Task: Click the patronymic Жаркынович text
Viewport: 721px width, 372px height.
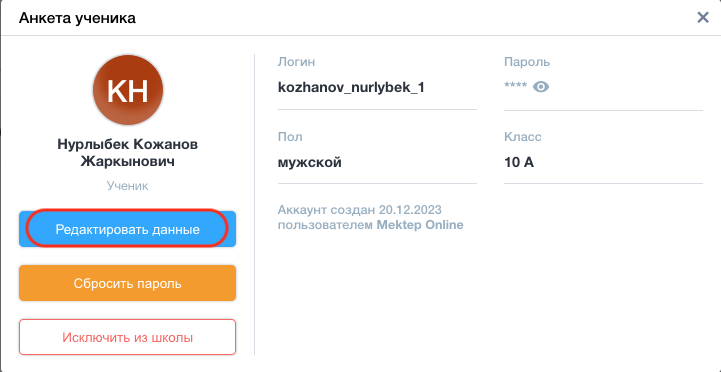Action: tap(127, 162)
